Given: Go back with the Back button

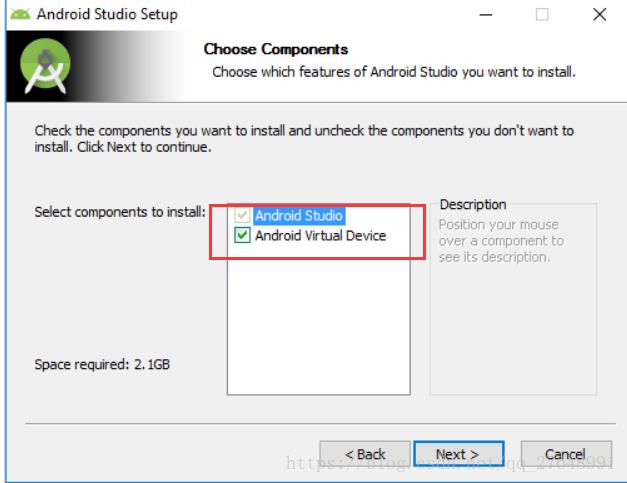Looking at the screenshot, I should (365, 454).
